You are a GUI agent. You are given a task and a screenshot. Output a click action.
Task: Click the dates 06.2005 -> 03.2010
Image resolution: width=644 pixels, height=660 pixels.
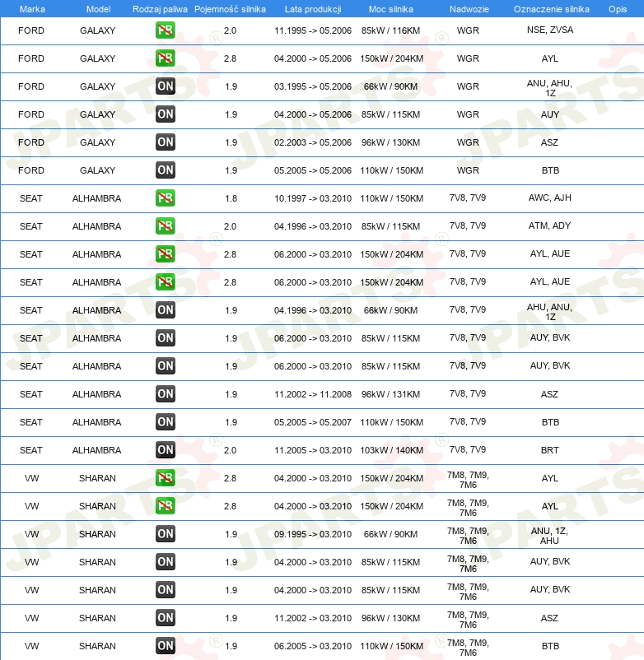coord(313,646)
